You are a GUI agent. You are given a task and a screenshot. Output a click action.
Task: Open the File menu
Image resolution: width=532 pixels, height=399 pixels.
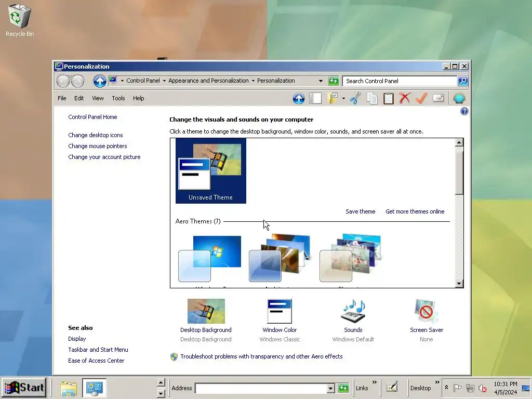62,98
